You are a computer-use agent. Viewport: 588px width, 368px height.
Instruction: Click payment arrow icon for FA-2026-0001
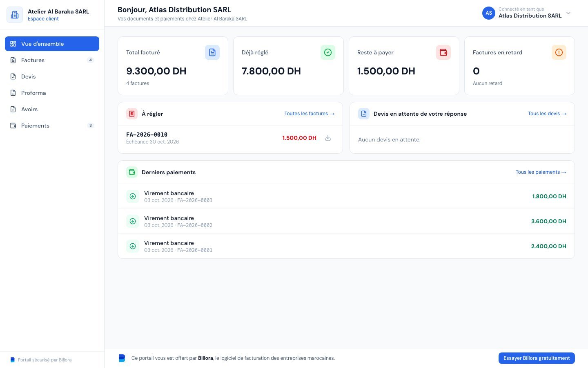[x=133, y=246]
